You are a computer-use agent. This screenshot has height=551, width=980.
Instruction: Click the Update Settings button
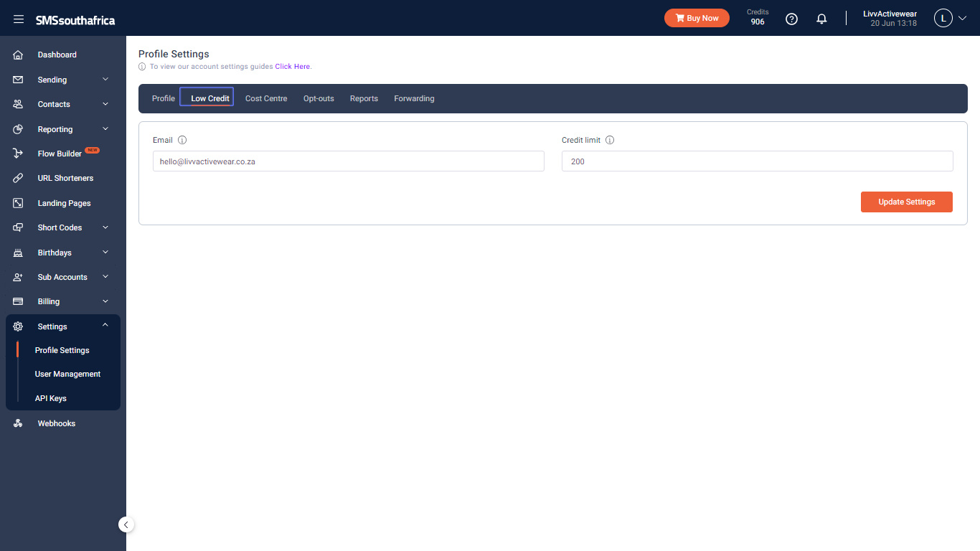[907, 202]
